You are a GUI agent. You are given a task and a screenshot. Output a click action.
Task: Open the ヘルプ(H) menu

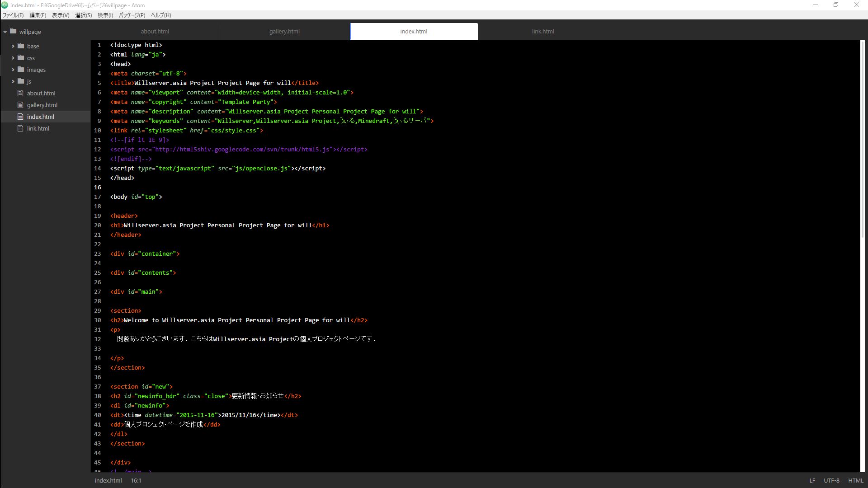pos(161,15)
